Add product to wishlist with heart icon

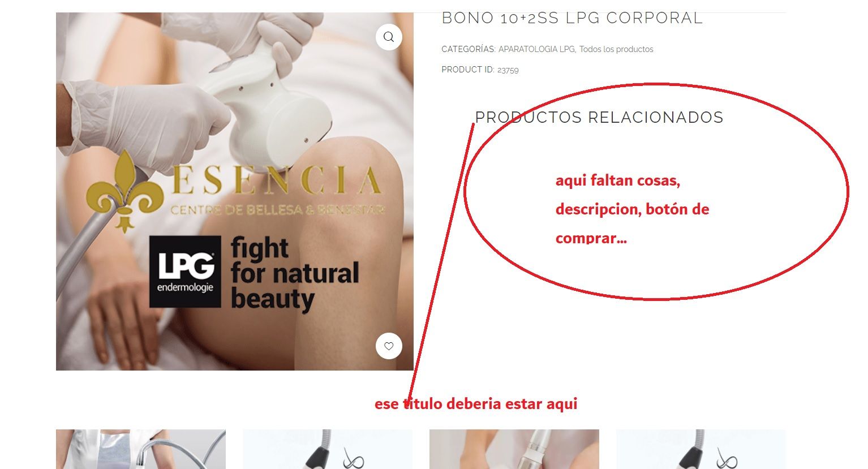click(x=389, y=346)
